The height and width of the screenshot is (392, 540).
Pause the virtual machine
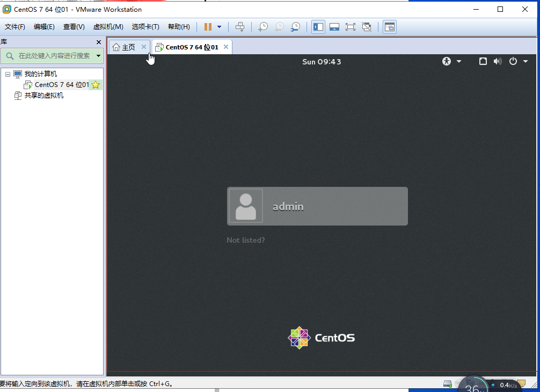[x=208, y=27]
